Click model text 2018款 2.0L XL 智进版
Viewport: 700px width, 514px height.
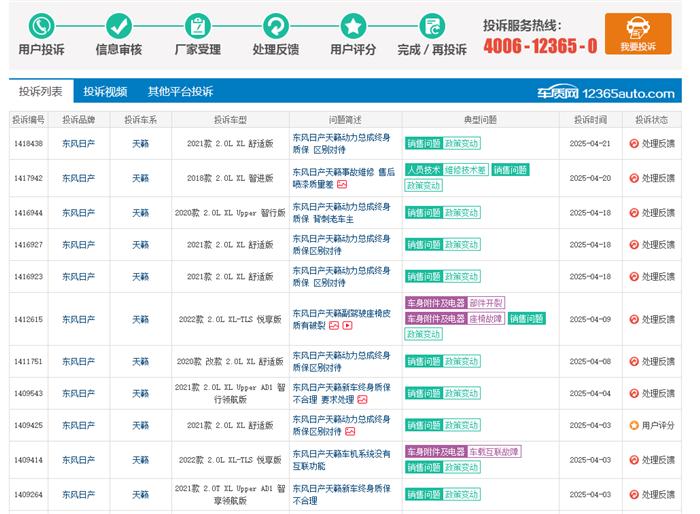pyautogui.click(x=230, y=178)
